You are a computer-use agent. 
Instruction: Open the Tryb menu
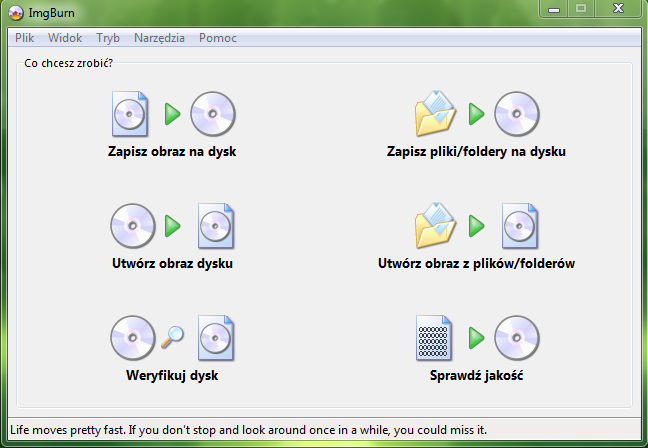[108, 38]
